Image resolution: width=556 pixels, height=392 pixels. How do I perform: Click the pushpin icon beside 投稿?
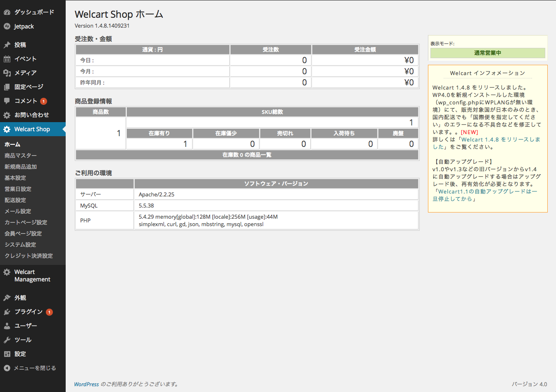tap(7, 45)
